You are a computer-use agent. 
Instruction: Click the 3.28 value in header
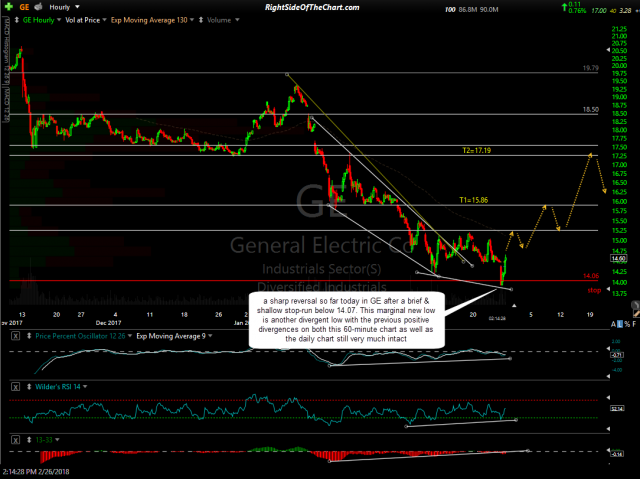coord(626,11)
